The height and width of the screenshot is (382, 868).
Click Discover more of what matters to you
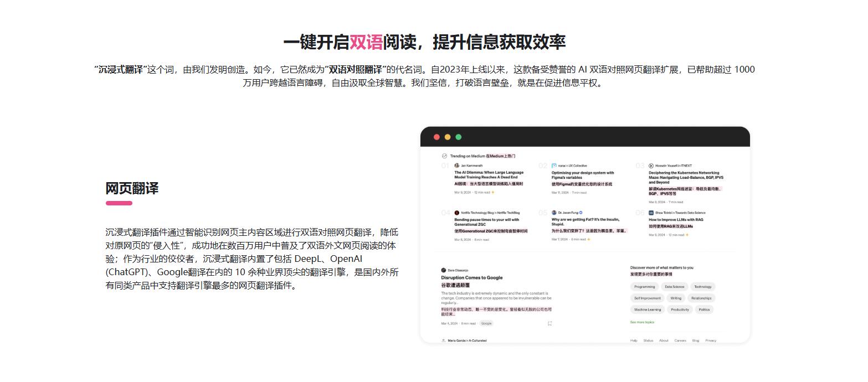click(662, 268)
